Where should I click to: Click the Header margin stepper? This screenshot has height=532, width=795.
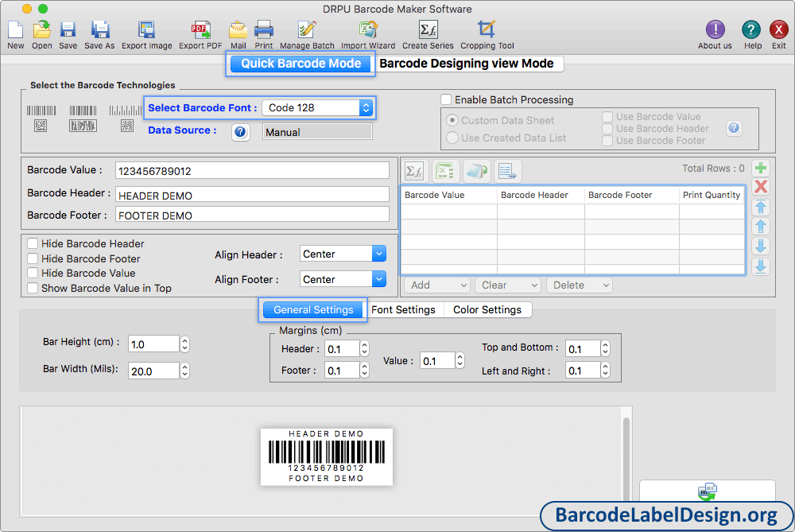[365, 348]
